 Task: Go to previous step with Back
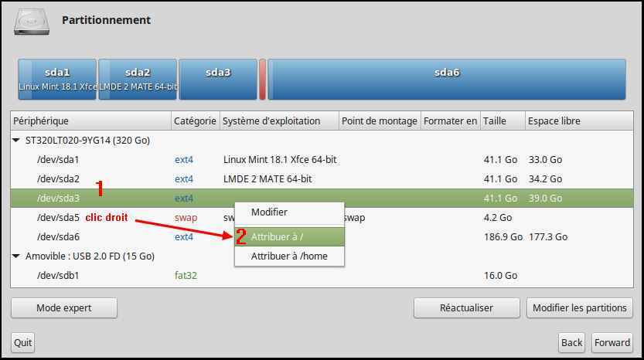571,342
